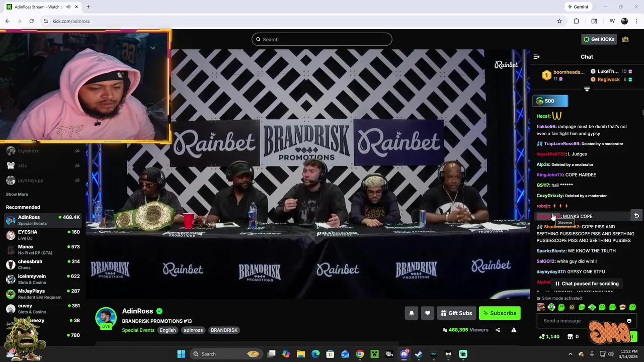This screenshot has width=644, height=362.
Task: Open File Explorer from the taskbar
Action: (300, 354)
